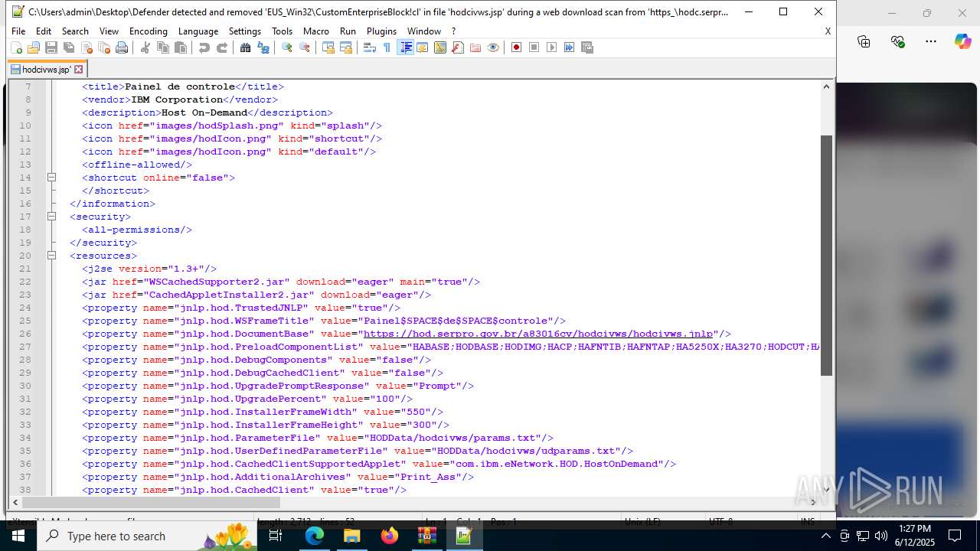Screen dimensions: 980x551
Task: Toggle synchronized vertical scrolling
Action: click(x=328, y=47)
